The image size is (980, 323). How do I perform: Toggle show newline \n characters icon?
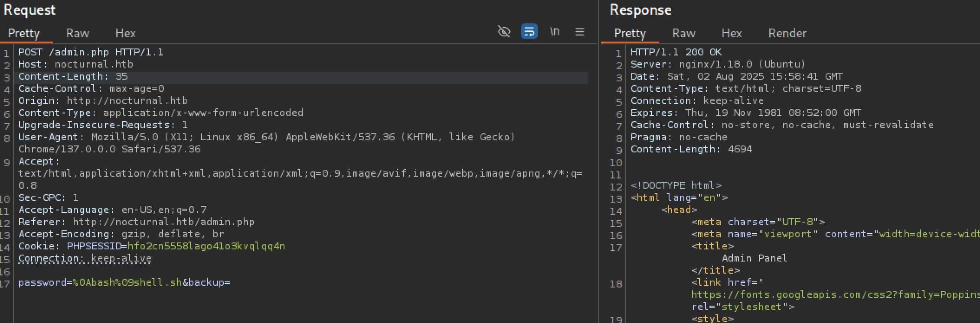(x=555, y=32)
